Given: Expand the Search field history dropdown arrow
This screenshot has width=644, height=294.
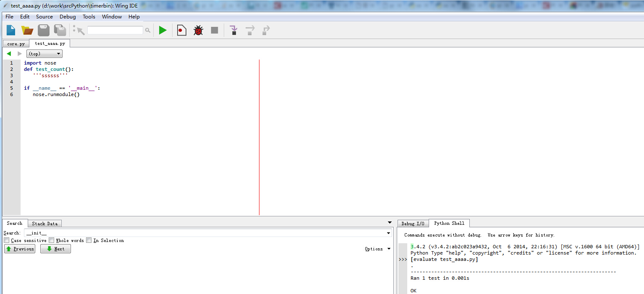Looking at the screenshot, I should coord(388,233).
